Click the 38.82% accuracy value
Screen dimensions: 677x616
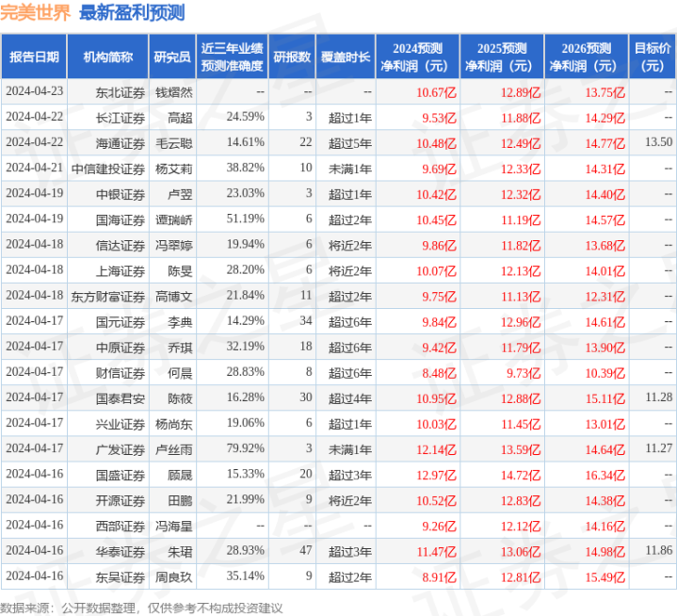[x=245, y=168]
